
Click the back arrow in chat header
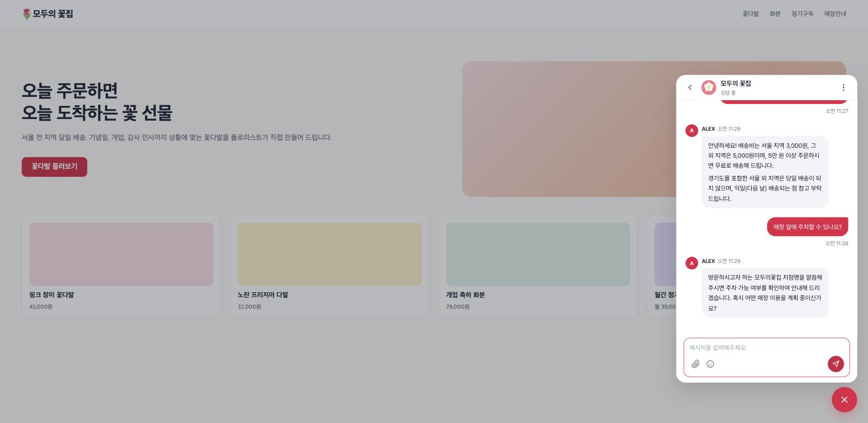[x=690, y=87]
